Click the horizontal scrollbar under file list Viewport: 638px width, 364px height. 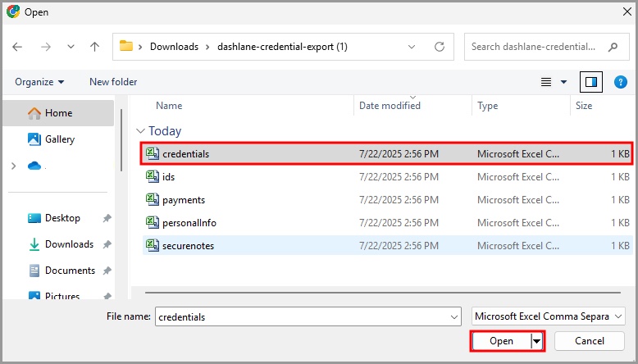(x=382, y=293)
